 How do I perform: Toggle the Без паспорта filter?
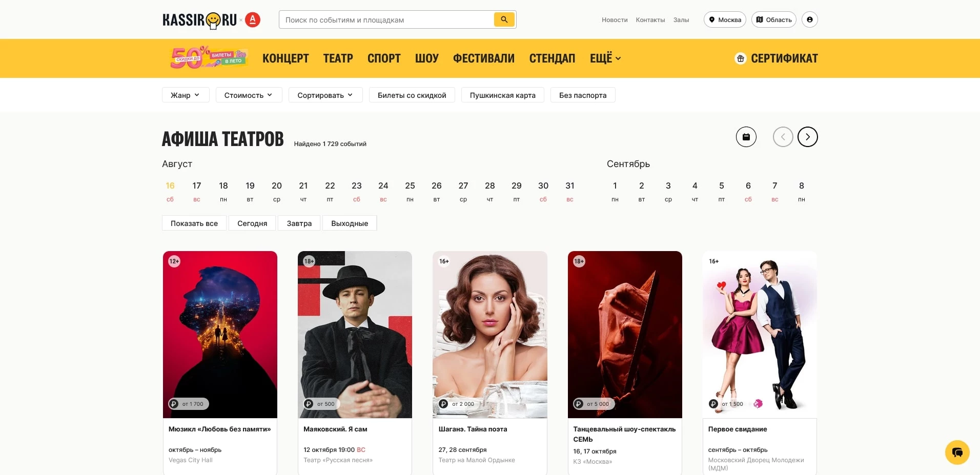582,95
